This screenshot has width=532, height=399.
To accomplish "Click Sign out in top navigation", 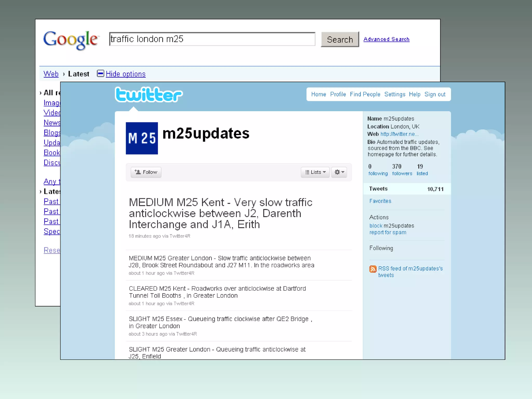I will pos(435,94).
